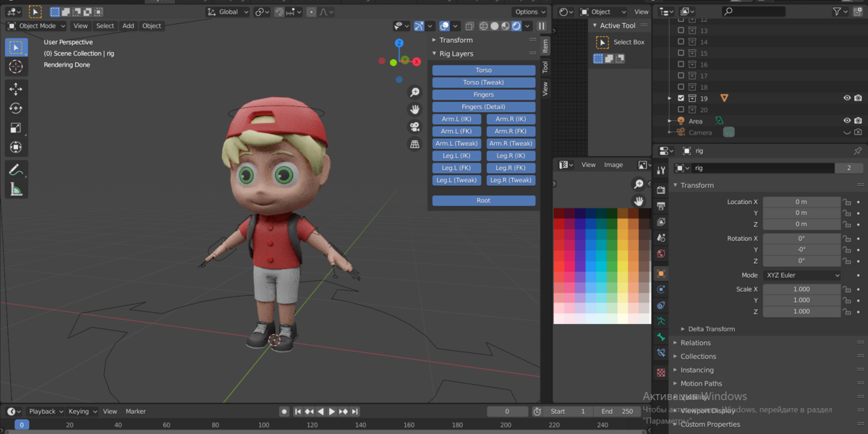Switch to wireframe viewport shading
Image resolution: width=868 pixels, height=434 pixels.
(x=484, y=26)
